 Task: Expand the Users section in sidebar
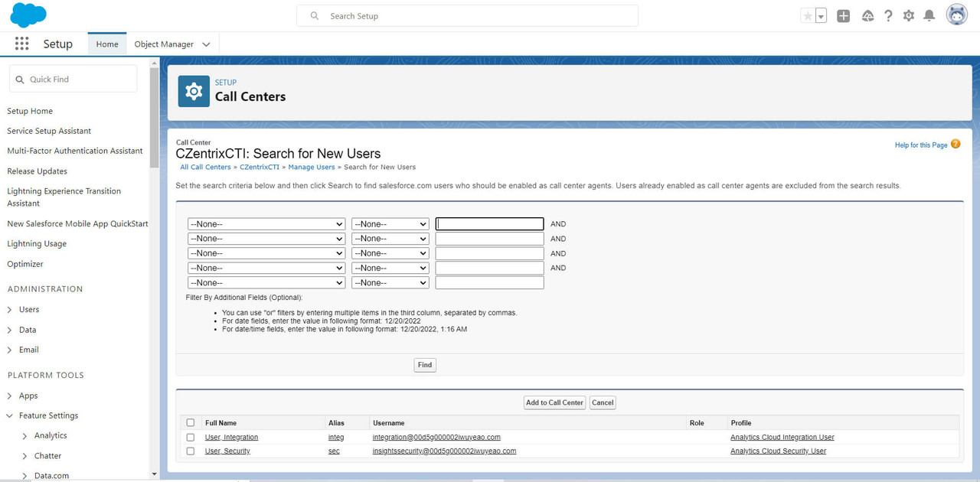click(10, 310)
